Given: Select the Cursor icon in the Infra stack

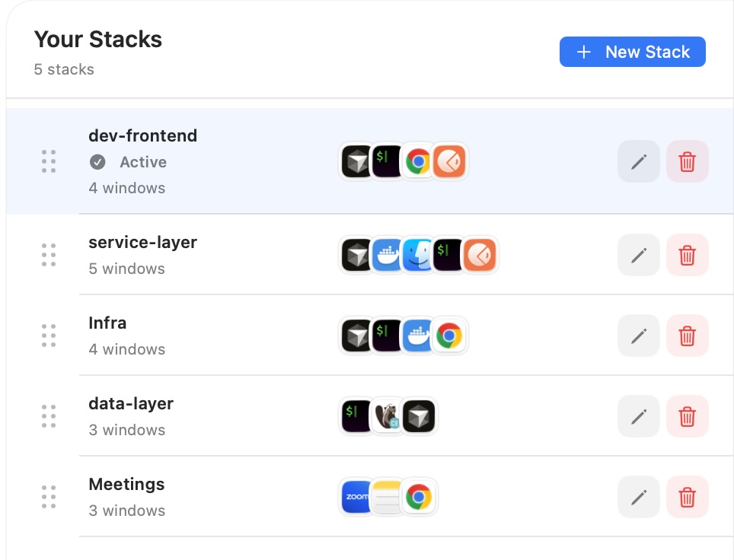Looking at the screenshot, I should pos(356,335).
